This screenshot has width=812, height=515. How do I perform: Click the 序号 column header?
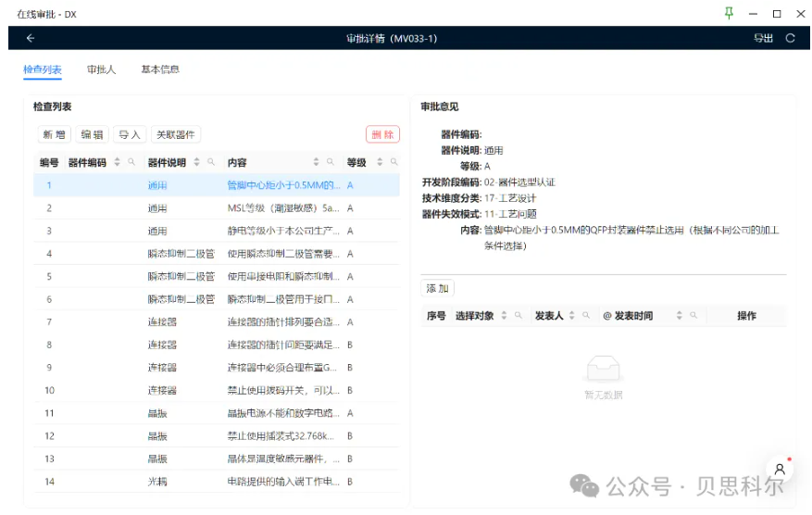point(436,316)
